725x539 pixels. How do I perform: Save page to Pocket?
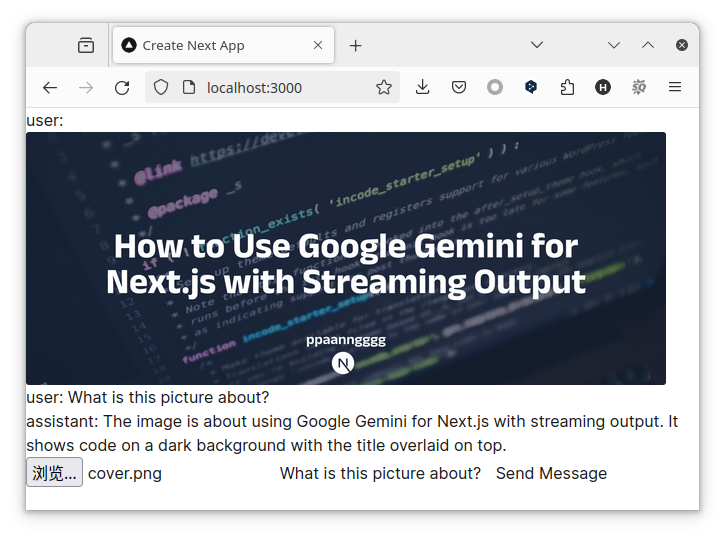(x=459, y=87)
